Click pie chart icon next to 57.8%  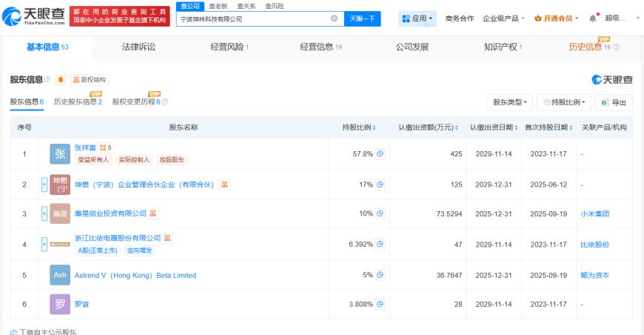pyautogui.click(x=380, y=153)
